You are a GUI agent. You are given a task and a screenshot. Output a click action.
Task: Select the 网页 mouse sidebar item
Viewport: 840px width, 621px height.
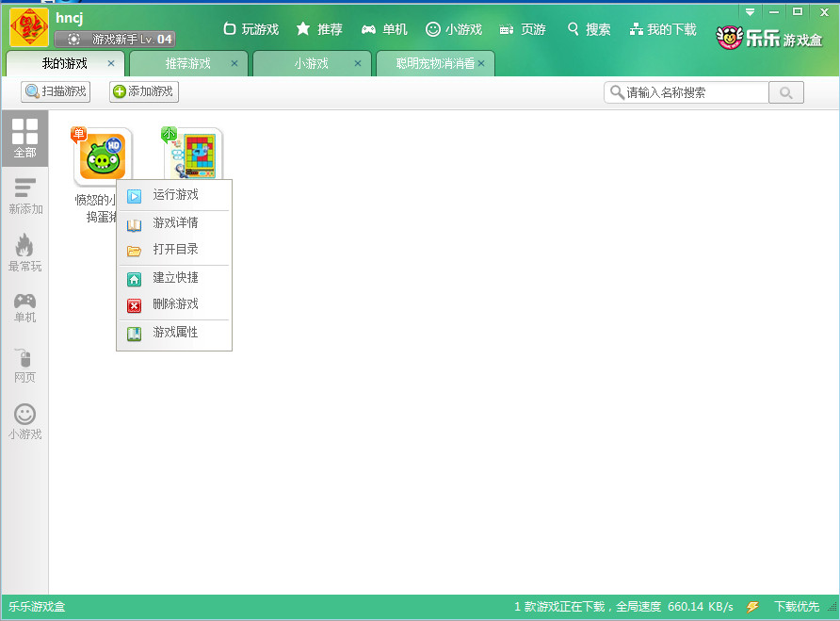coord(24,366)
